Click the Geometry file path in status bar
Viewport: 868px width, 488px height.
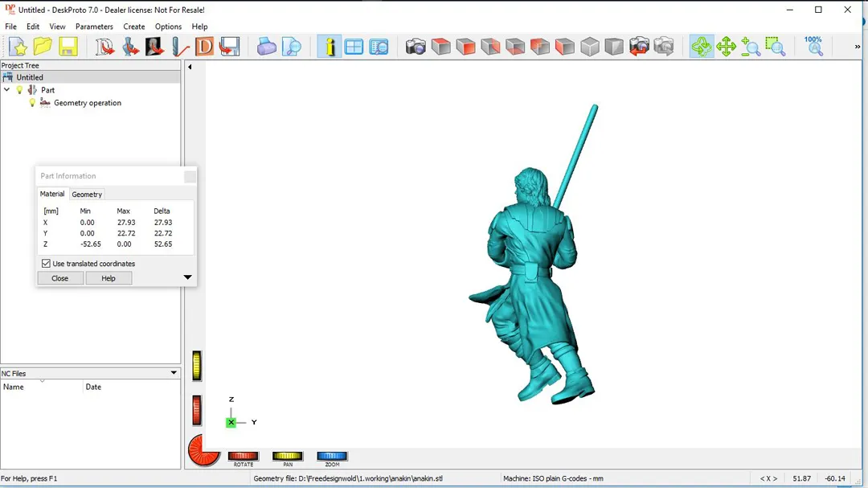click(348, 478)
